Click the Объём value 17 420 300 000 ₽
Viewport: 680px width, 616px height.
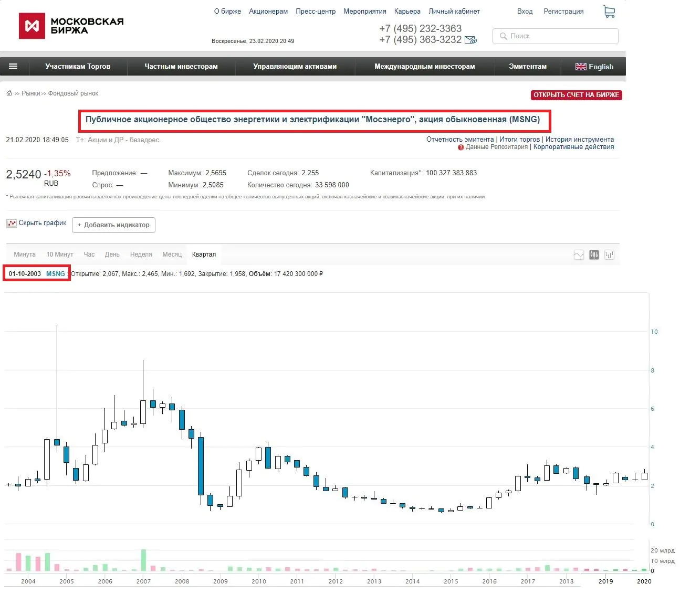[x=299, y=274]
